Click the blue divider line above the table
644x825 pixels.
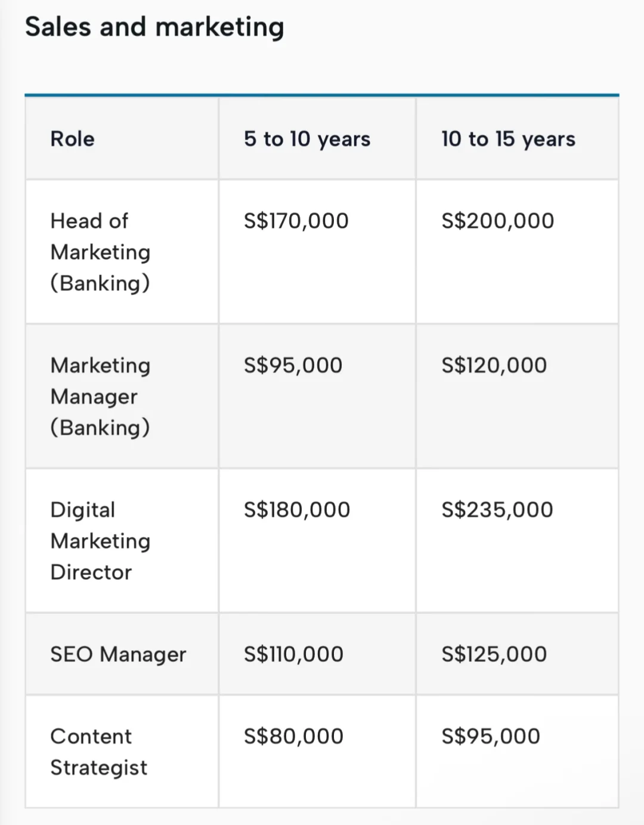coord(322,95)
